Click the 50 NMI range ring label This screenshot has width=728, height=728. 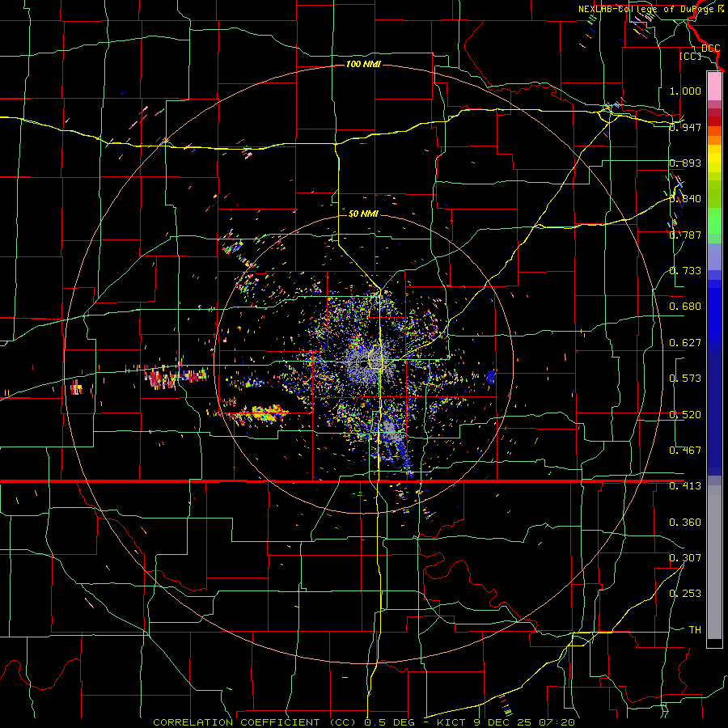[363, 214]
